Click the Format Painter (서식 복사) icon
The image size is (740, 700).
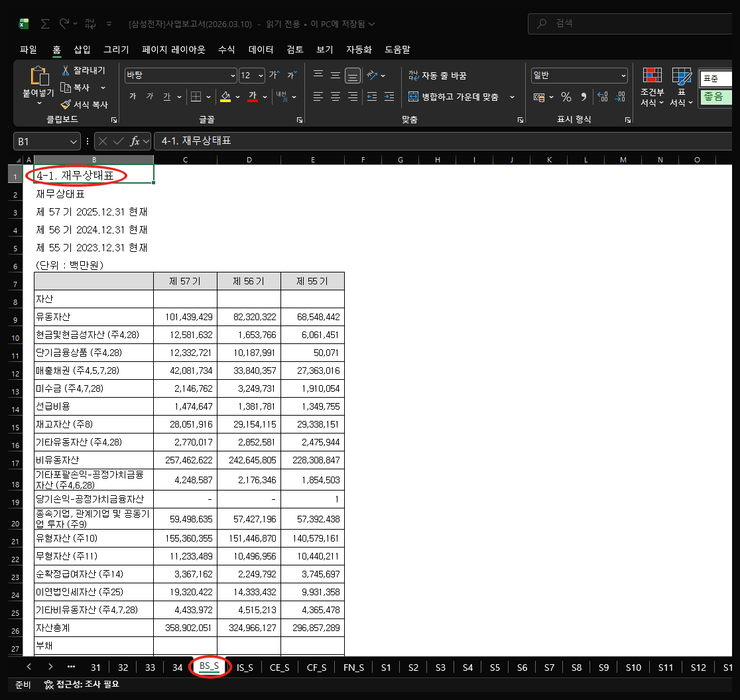(66, 104)
